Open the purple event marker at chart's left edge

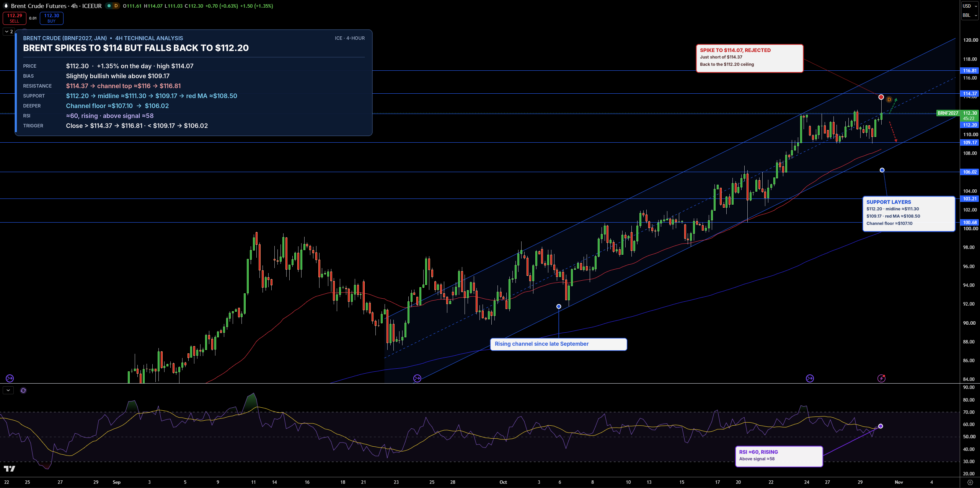coord(10,378)
